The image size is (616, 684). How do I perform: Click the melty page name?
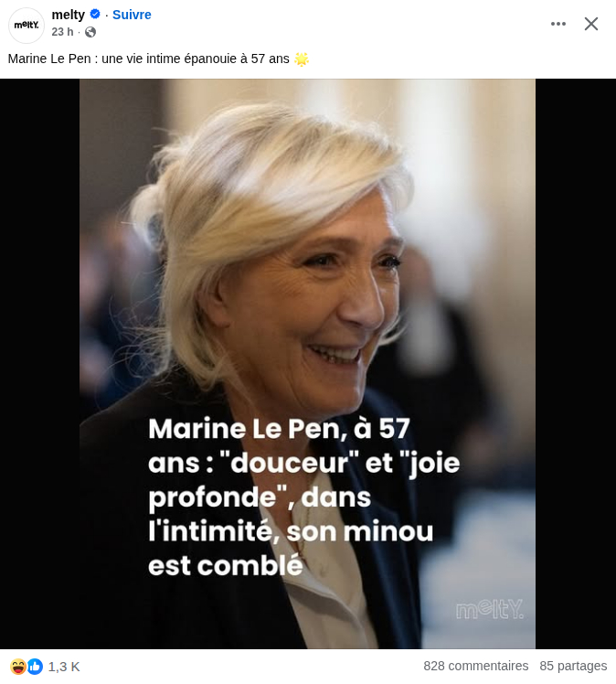(x=68, y=15)
